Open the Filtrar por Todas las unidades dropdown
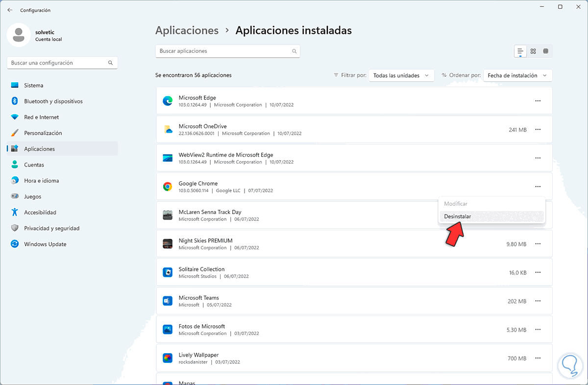 tap(401, 75)
